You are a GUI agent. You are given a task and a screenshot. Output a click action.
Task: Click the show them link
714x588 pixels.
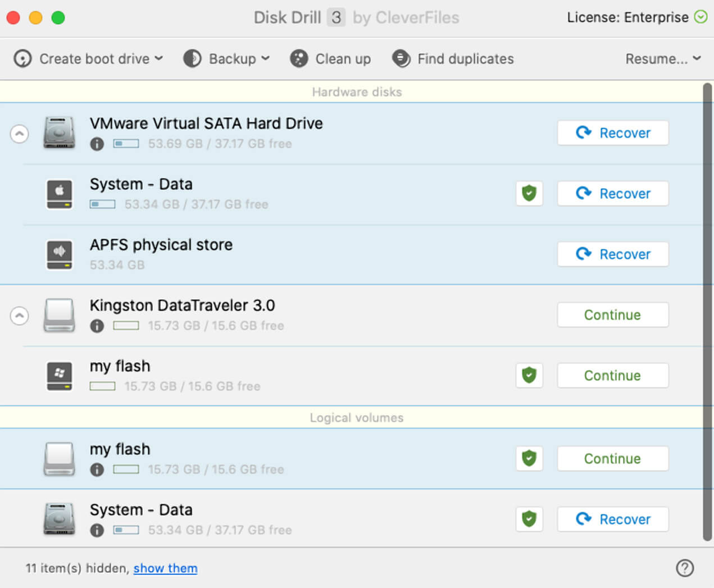165,568
